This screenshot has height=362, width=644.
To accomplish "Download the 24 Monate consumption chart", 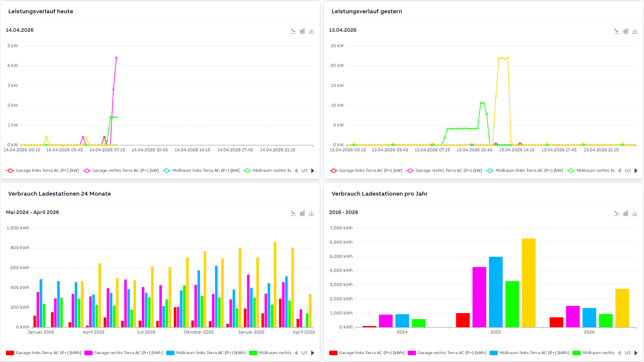I will tap(311, 213).
